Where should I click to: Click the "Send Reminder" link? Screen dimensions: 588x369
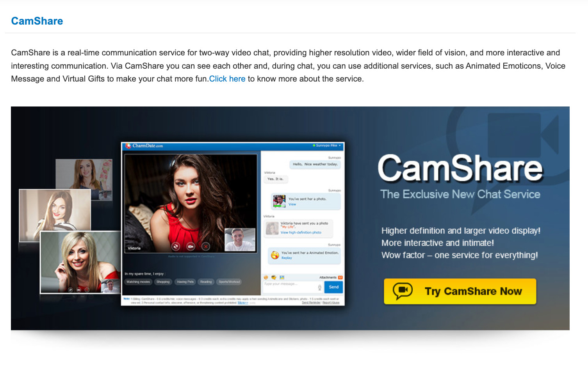[x=311, y=303]
